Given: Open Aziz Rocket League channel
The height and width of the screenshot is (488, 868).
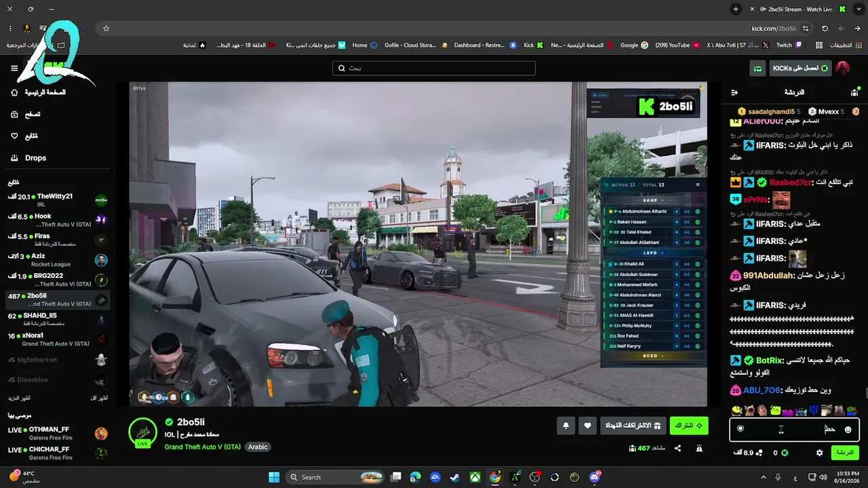Looking at the screenshot, I should pos(57,260).
